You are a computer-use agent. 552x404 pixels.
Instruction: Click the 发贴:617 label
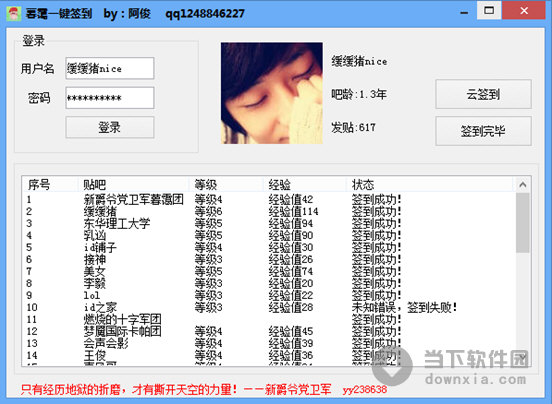(353, 127)
